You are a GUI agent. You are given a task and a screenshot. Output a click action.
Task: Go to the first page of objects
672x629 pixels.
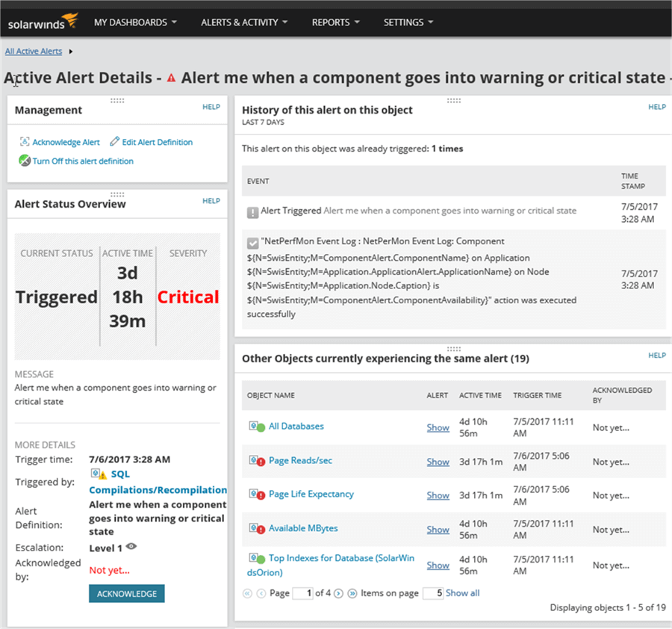click(247, 593)
